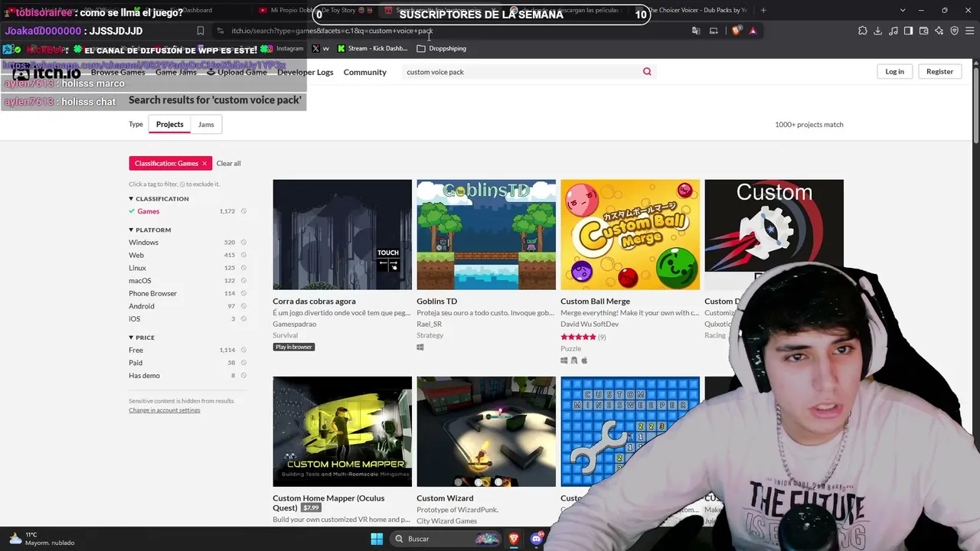
Task: Open the Windows Start menu
Action: (x=377, y=539)
